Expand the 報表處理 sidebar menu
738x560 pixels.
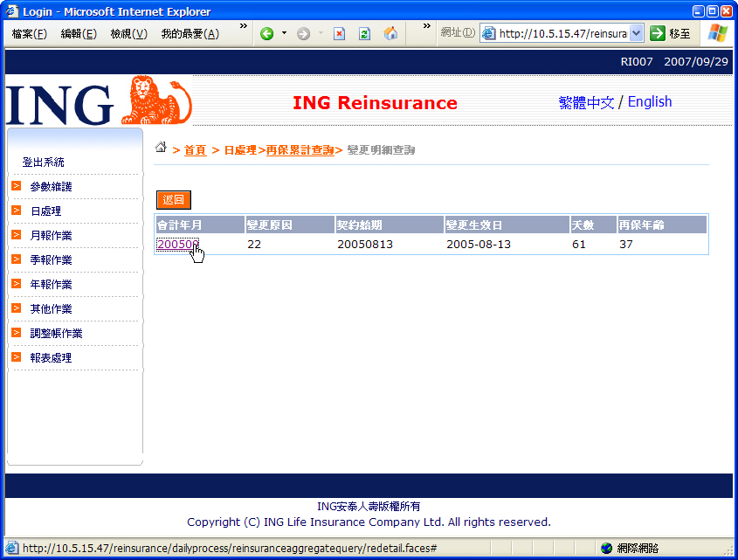(51, 358)
